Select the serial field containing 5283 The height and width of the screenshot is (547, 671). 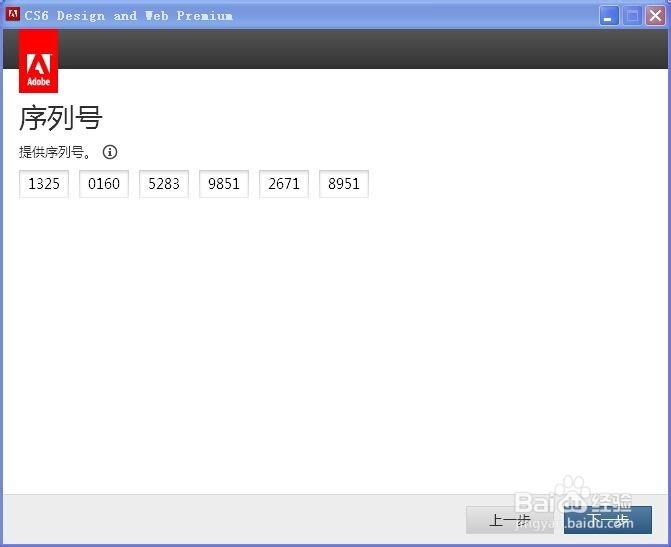click(x=164, y=184)
